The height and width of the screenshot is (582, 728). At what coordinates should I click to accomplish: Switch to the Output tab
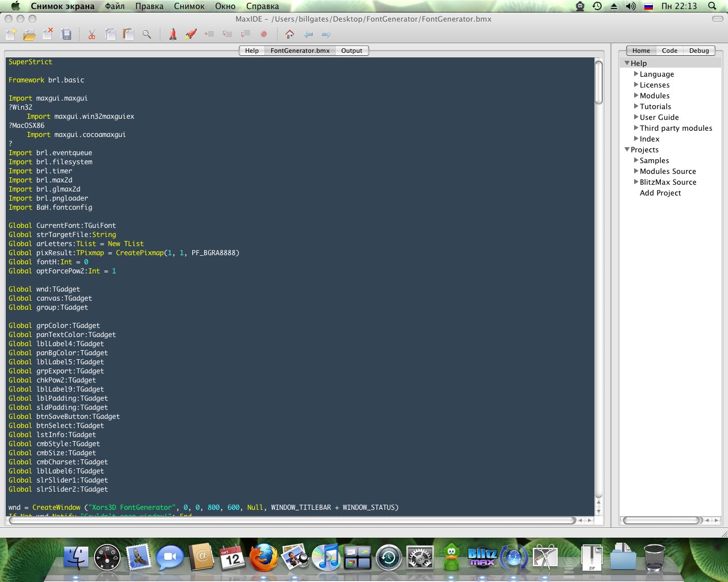pos(351,51)
